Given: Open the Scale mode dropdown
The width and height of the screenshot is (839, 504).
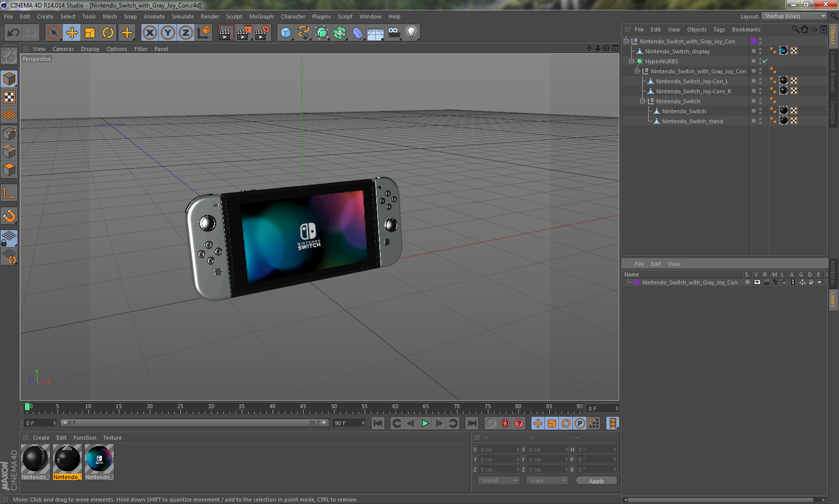Looking at the screenshot, I should coord(547,481).
